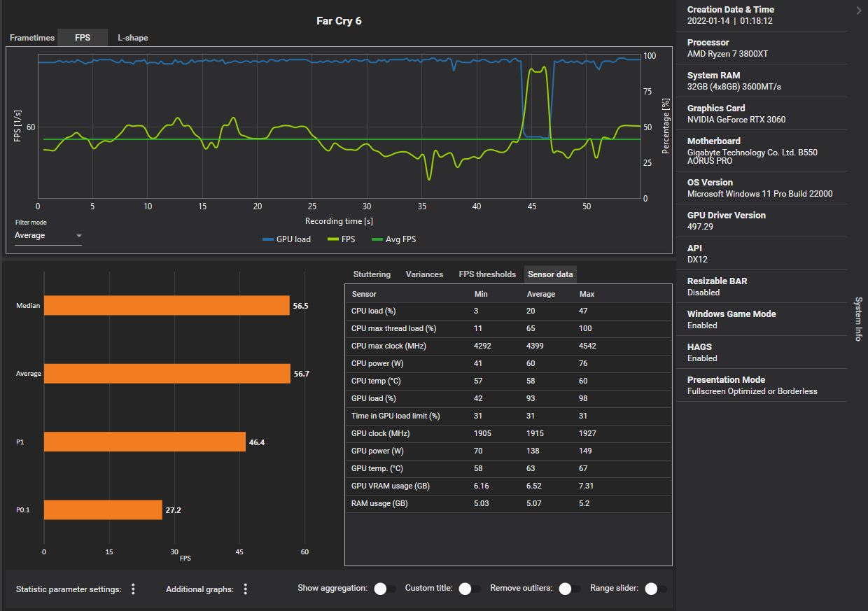Click API value DX12
The width and height of the screenshot is (868, 611).
(x=697, y=260)
